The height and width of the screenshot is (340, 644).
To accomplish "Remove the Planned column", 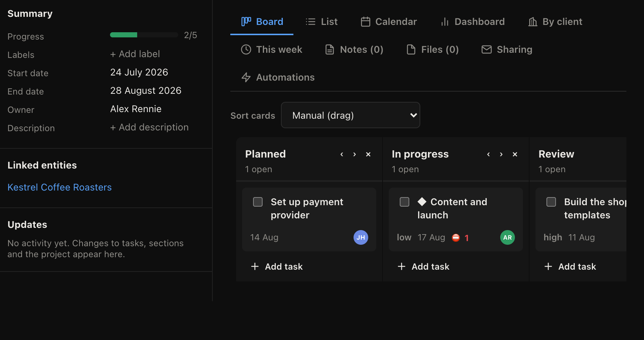I will coord(368,154).
